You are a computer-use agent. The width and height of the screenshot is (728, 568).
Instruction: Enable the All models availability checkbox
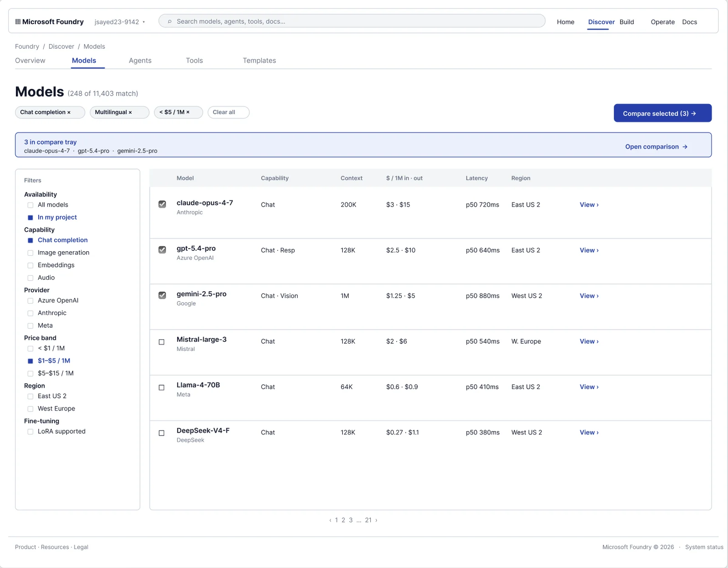pos(30,205)
